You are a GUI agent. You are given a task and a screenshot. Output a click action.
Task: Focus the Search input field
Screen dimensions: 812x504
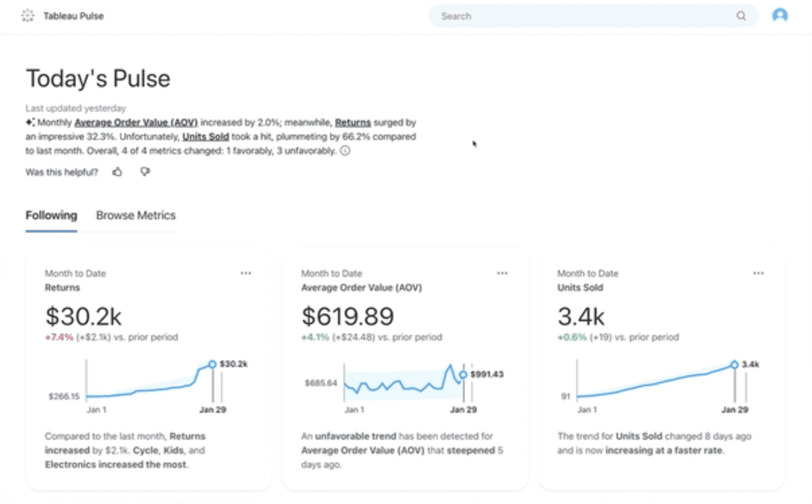point(593,16)
